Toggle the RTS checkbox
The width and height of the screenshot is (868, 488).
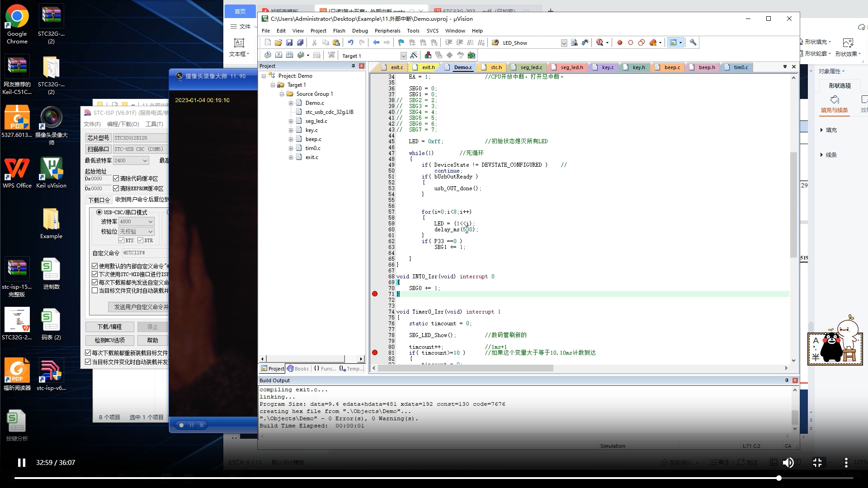[121, 240]
